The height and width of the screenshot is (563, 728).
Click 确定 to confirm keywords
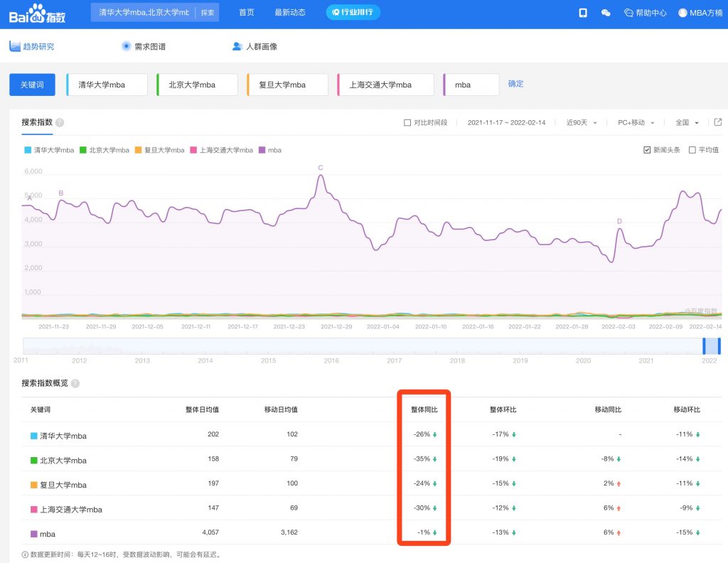pyautogui.click(x=515, y=84)
